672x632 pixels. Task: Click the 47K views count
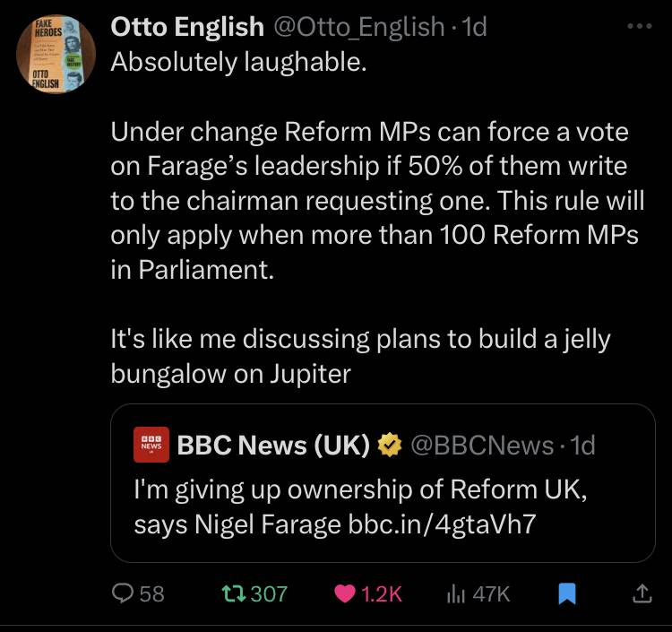[492, 594]
